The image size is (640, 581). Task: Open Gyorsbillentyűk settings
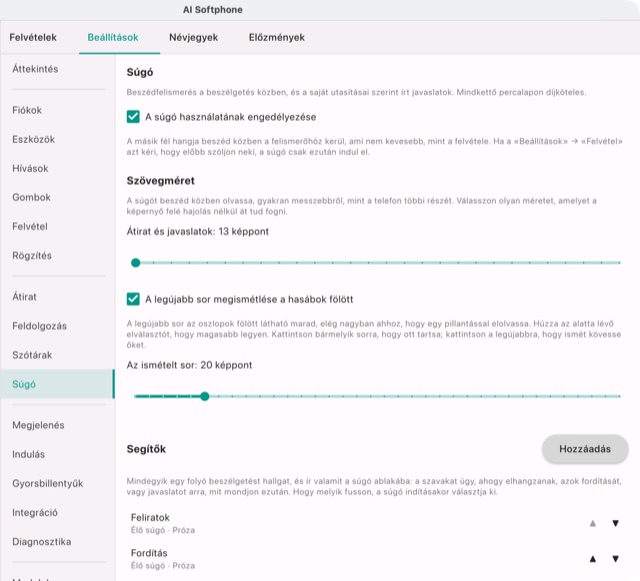click(57, 483)
